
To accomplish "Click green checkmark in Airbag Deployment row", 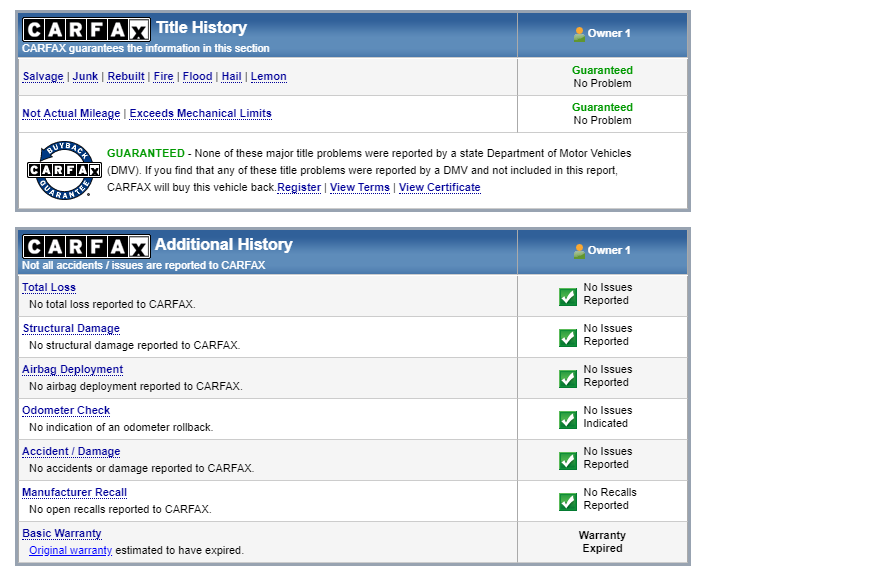I will [568, 379].
